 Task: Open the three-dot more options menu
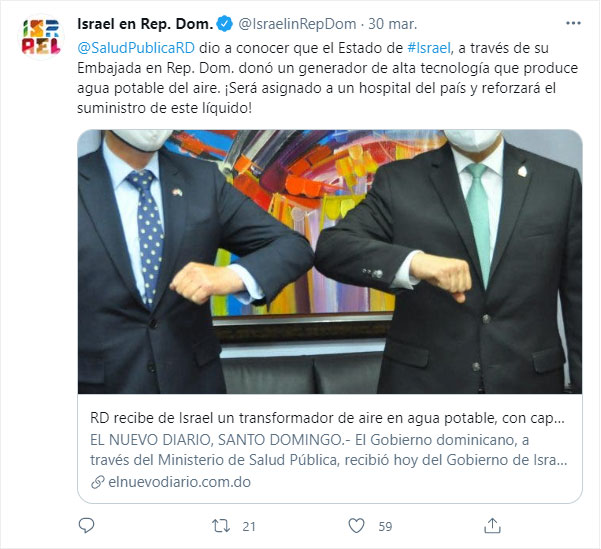coord(573,23)
